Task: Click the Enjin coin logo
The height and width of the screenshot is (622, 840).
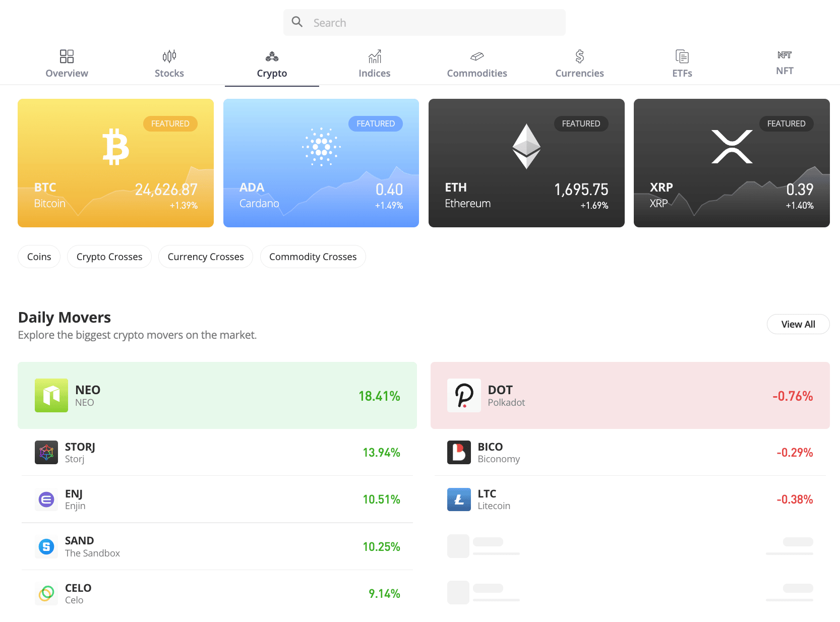Action: pyautogui.click(x=46, y=500)
